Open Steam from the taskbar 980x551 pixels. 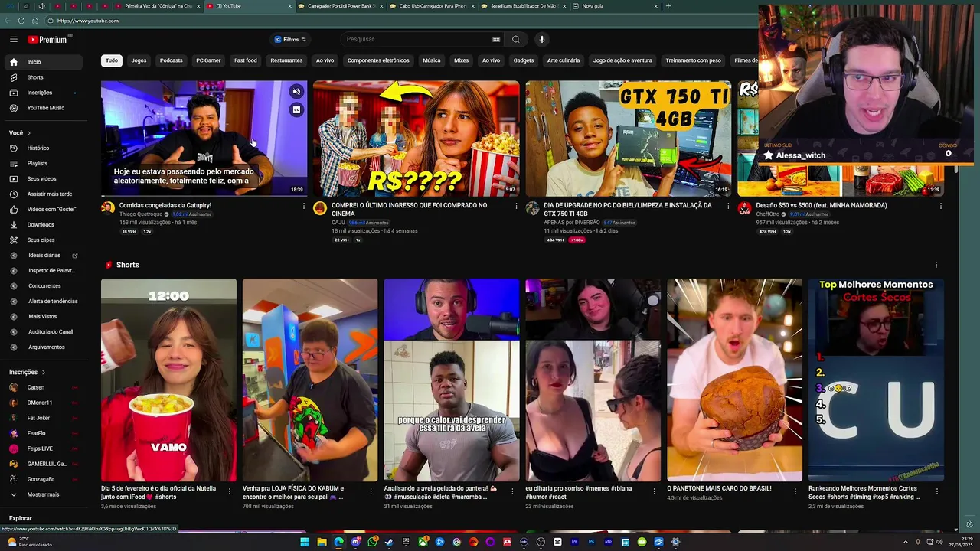tap(389, 542)
